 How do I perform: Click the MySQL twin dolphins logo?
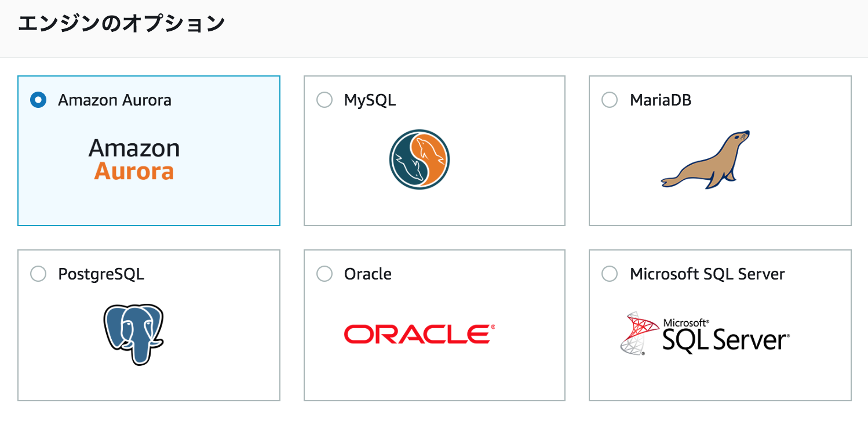[x=420, y=159]
